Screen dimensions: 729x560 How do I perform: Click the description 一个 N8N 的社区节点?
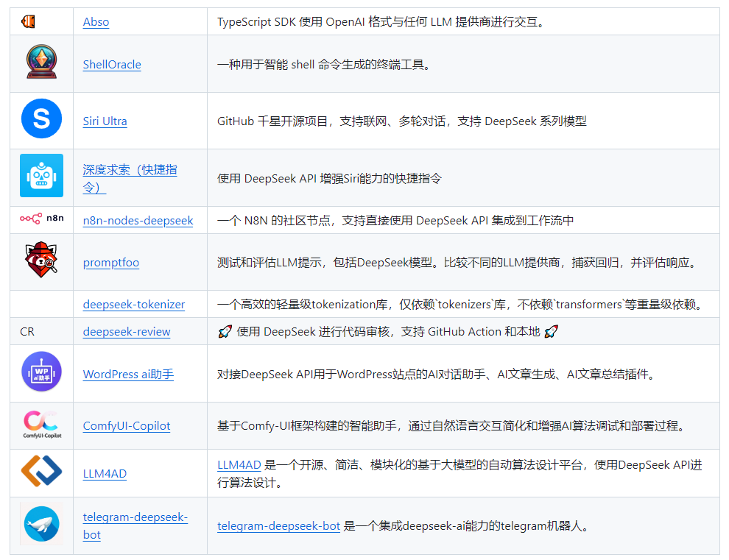(x=395, y=221)
